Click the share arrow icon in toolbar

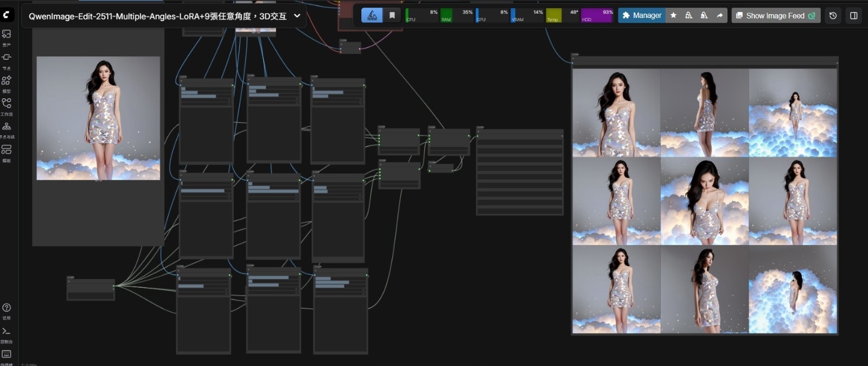[x=719, y=16]
